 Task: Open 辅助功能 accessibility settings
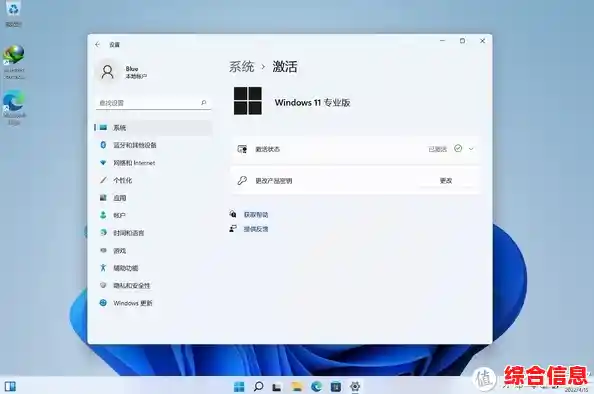click(x=153, y=268)
